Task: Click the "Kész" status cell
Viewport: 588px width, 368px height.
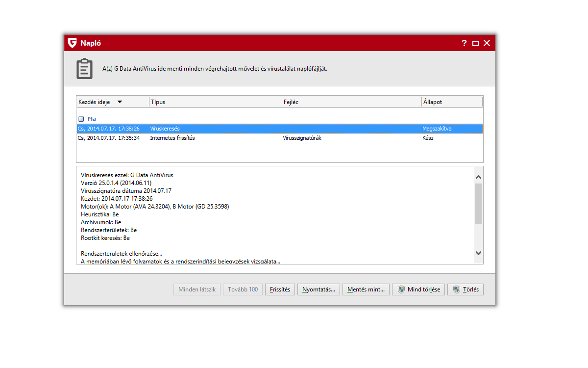Action: tap(428, 138)
